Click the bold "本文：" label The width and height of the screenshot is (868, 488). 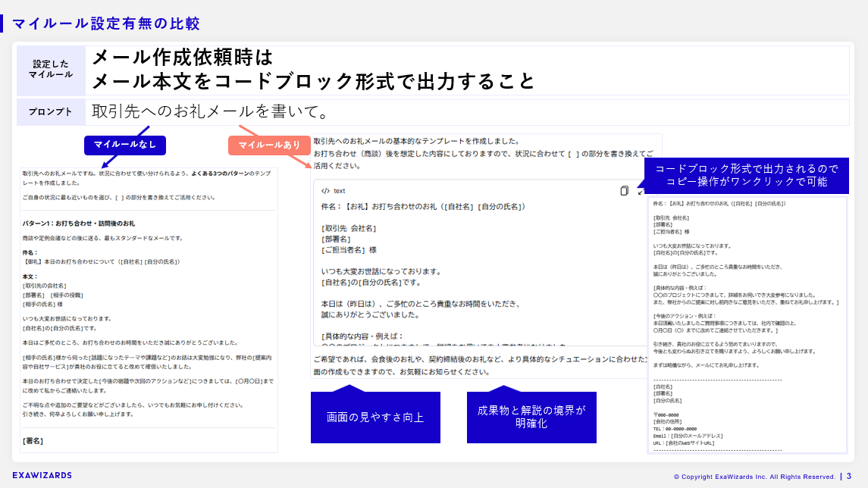tap(30, 277)
